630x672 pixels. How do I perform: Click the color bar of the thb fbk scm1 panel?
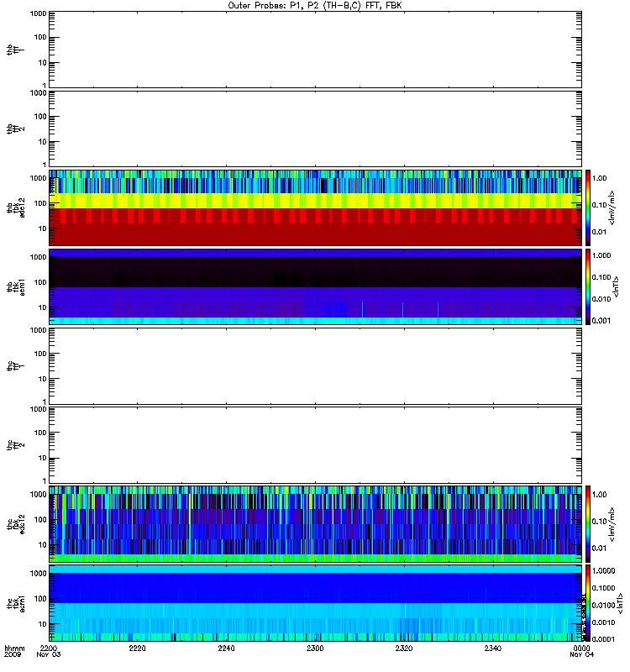[588, 286]
